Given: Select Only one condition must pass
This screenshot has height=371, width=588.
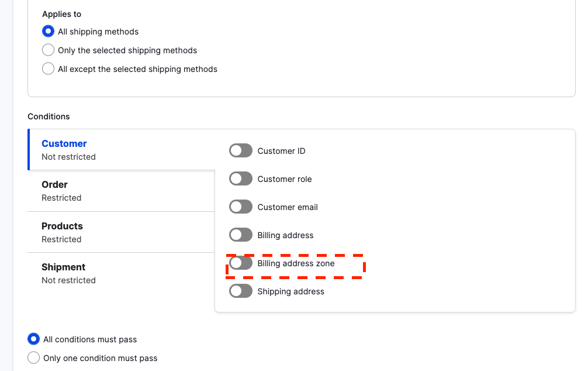Looking at the screenshot, I should point(33,358).
